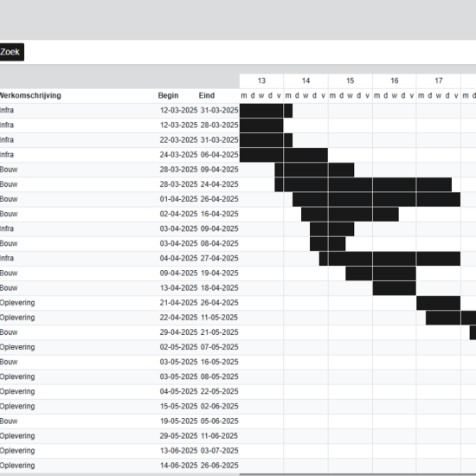Click Gantt bar for Bouw 09-04-2025 to 19-04-2025
This screenshot has height=476, width=476.
click(381, 273)
